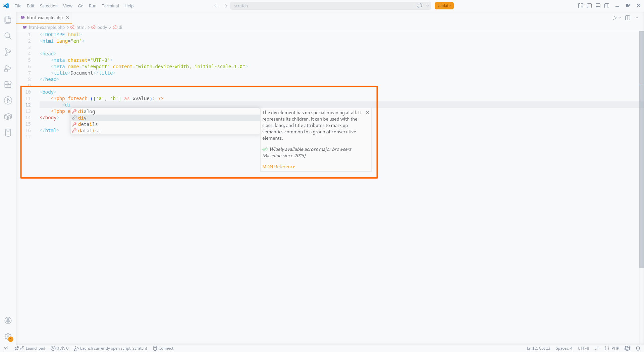The image size is (644, 352).
Task: Open the Accounts menu icon
Action: point(8,320)
